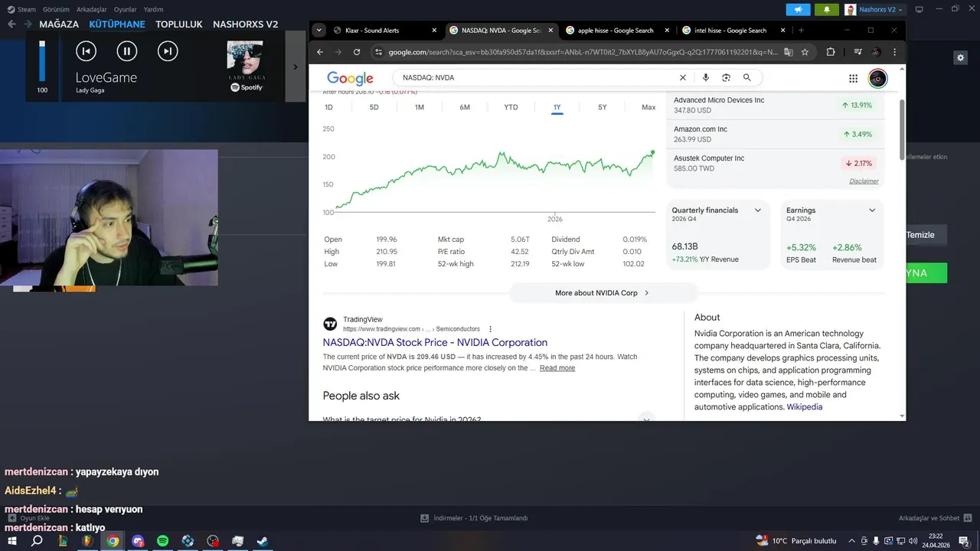
Task: Open the NASHORXS V2 profile tab
Action: (245, 24)
